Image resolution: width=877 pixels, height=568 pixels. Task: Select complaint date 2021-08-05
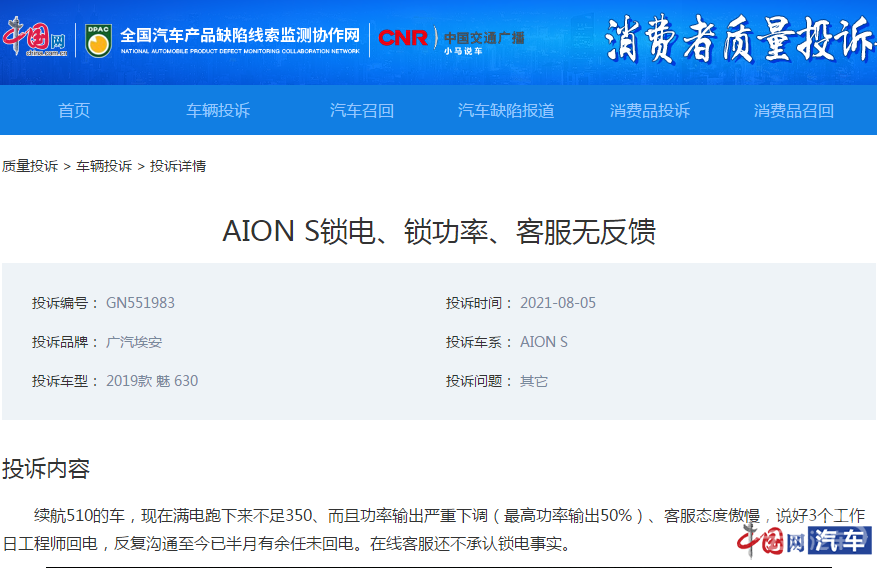coord(558,303)
